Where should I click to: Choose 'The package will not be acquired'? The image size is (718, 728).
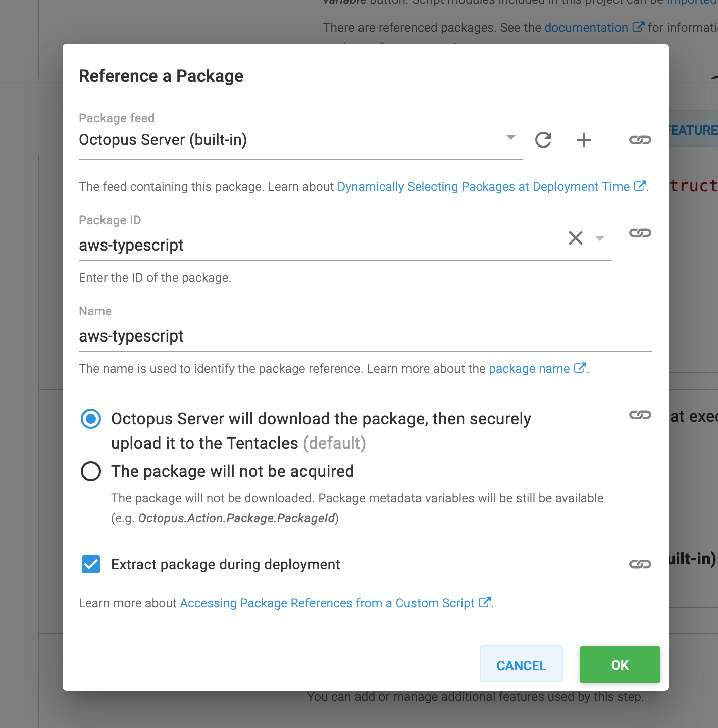pyautogui.click(x=91, y=471)
